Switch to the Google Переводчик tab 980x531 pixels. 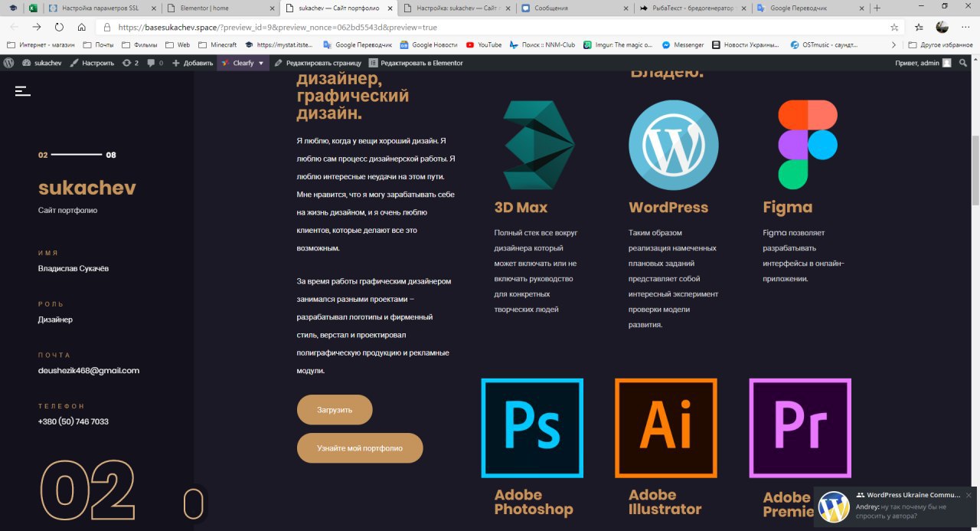coord(810,8)
